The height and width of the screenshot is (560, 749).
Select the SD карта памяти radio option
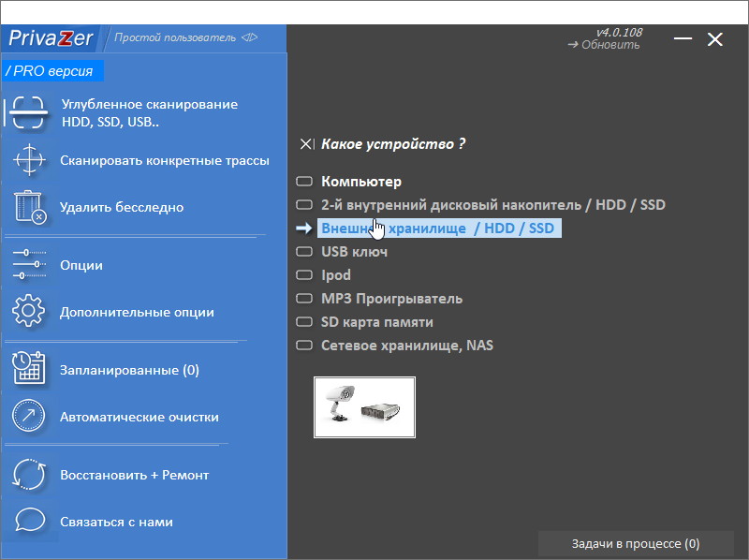coord(304,322)
